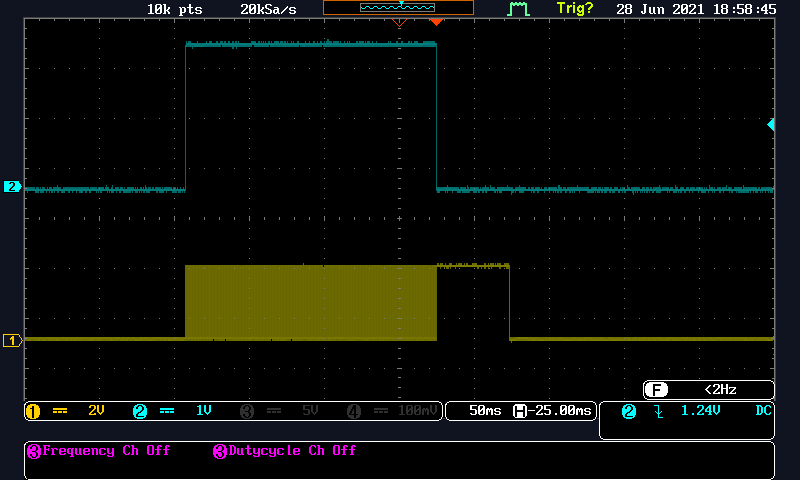Click the F frequency counter icon
Screen dimensions: 800x480
tap(656, 390)
